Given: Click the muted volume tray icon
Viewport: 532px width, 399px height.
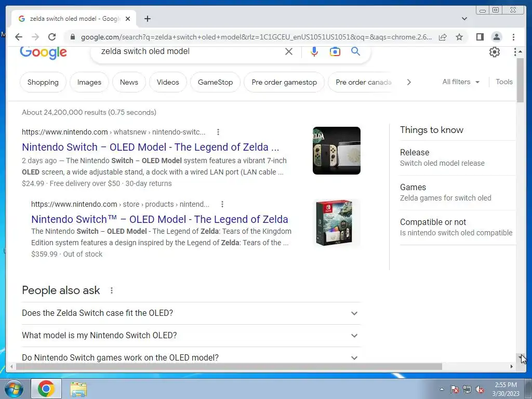Looking at the screenshot, I should point(480,390).
